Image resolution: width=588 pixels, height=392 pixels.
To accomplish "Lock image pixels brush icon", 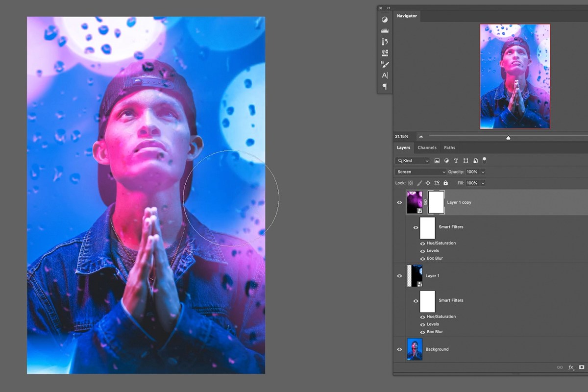I will click(419, 183).
